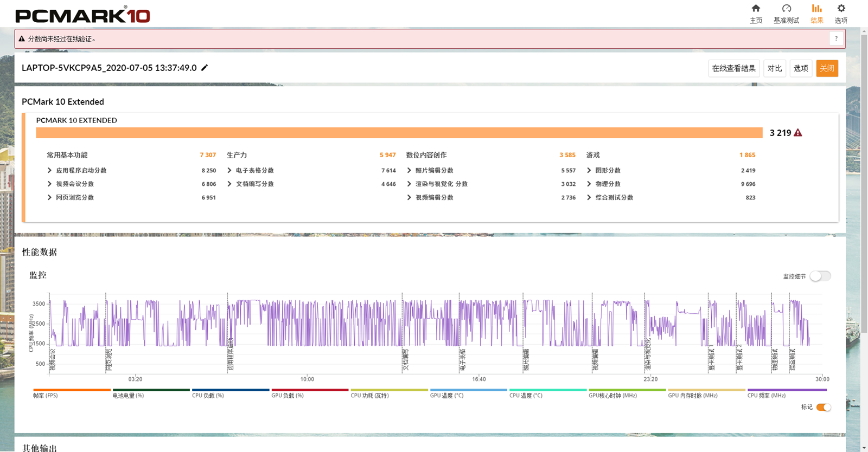Click the 对比 compare button
This screenshot has height=452, width=868.
[x=774, y=68]
